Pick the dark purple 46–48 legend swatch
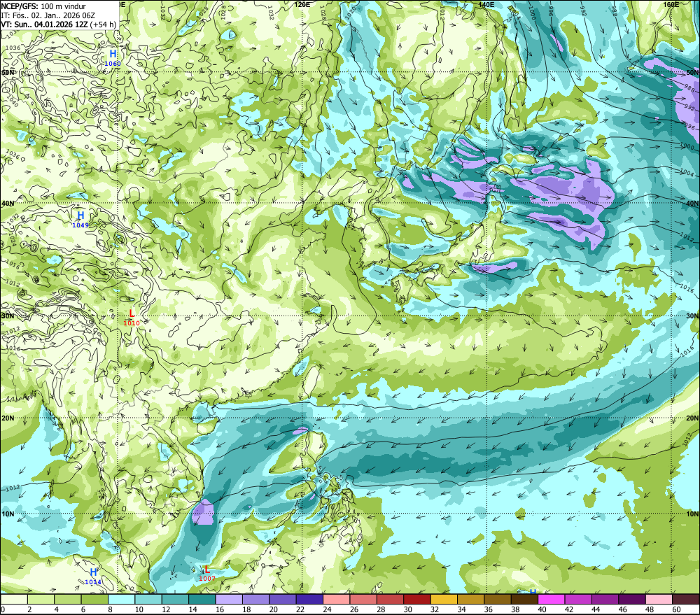 [x=631, y=599]
